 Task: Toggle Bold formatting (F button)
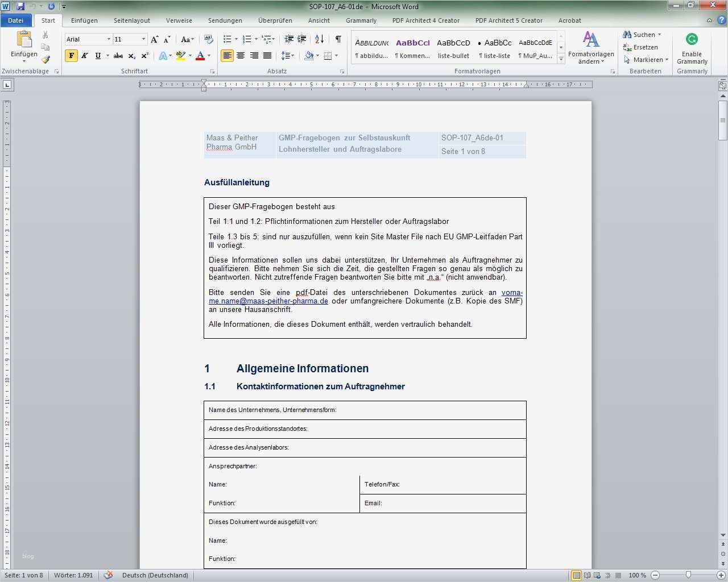click(x=71, y=56)
